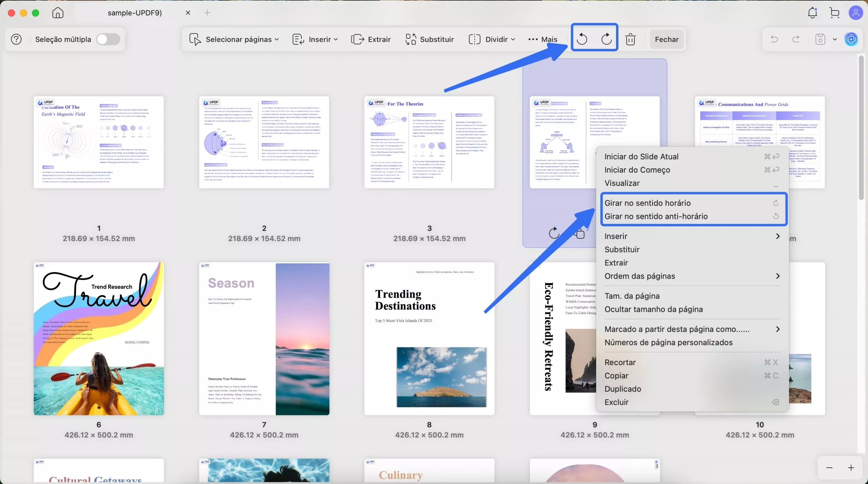Click Números de página personalizados

(x=668, y=342)
